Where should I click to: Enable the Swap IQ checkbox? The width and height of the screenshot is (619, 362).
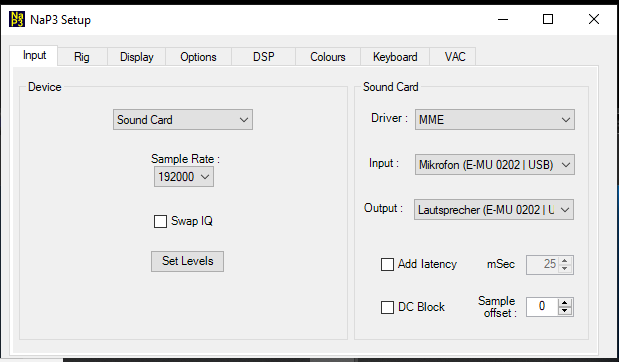tap(160, 221)
